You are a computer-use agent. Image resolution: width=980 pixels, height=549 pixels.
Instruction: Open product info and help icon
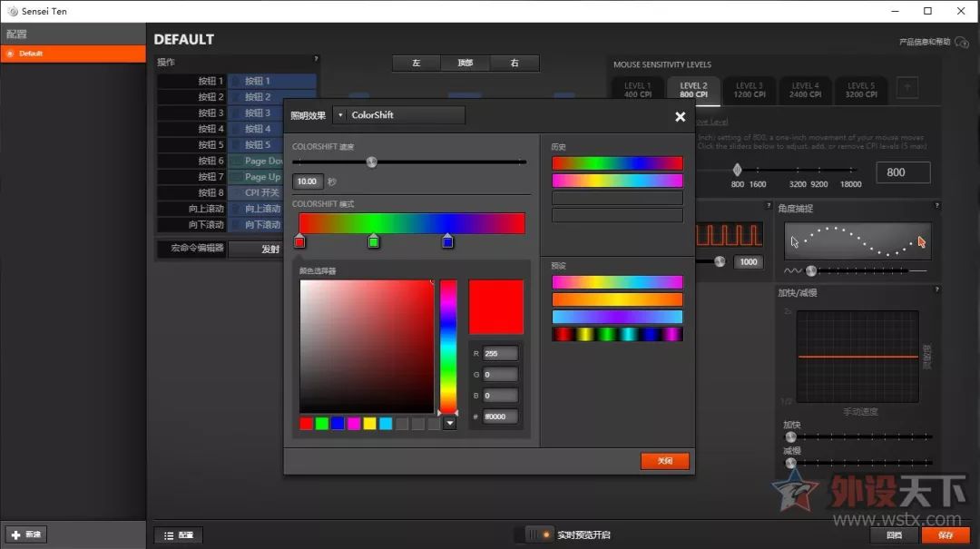click(961, 43)
